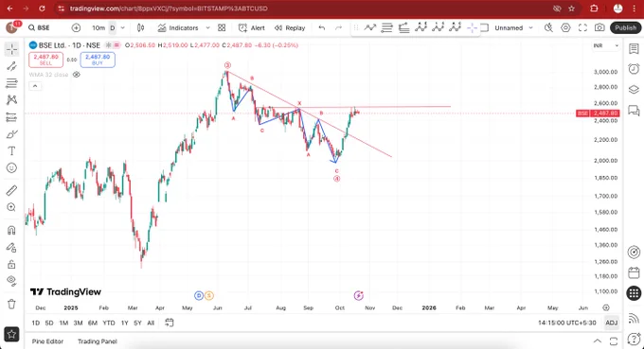
Task: Open the INR currency dropdown
Action: [x=606, y=45]
